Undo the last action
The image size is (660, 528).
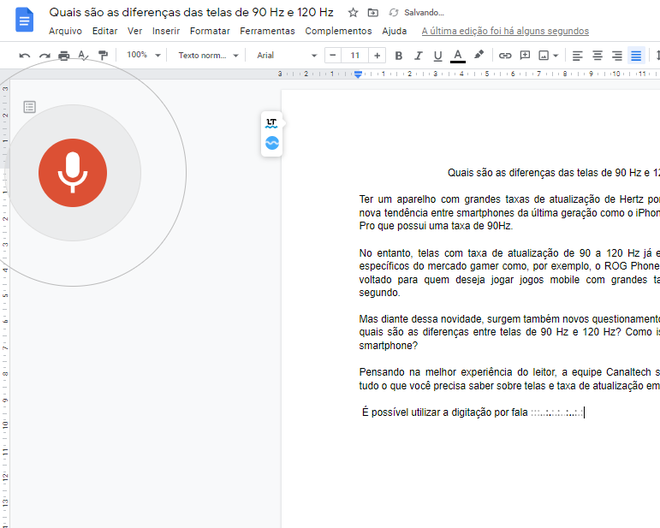25,56
